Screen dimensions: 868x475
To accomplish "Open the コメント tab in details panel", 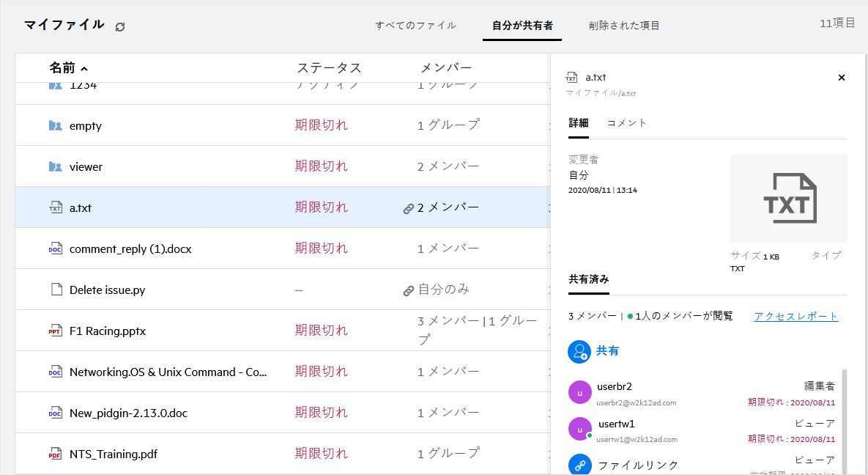I will coord(627,123).
